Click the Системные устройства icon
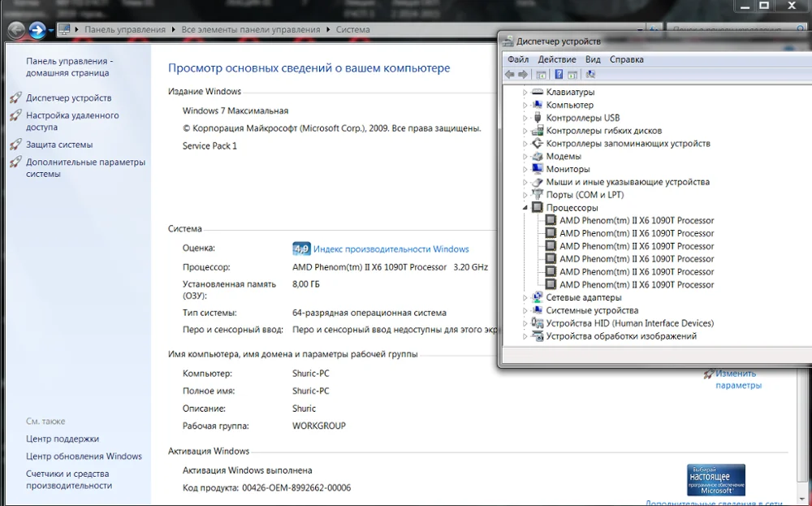The width and height of the screenshot is (812, 506). coord(538,310)
